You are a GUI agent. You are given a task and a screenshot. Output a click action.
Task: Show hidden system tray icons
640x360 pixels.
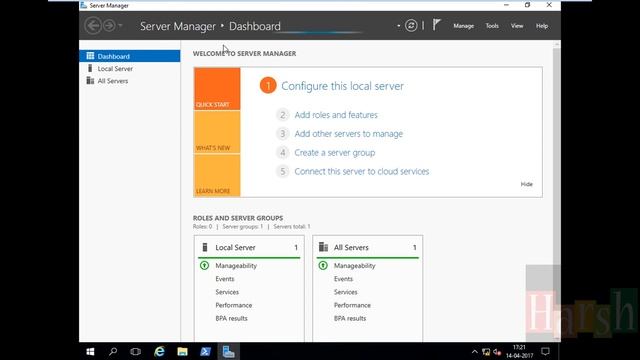coord(474,352)
